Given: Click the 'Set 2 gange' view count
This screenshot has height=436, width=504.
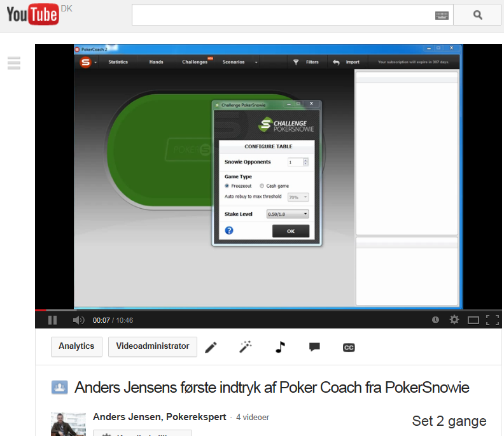Looking at the screenshot, I should pos(449,421).
